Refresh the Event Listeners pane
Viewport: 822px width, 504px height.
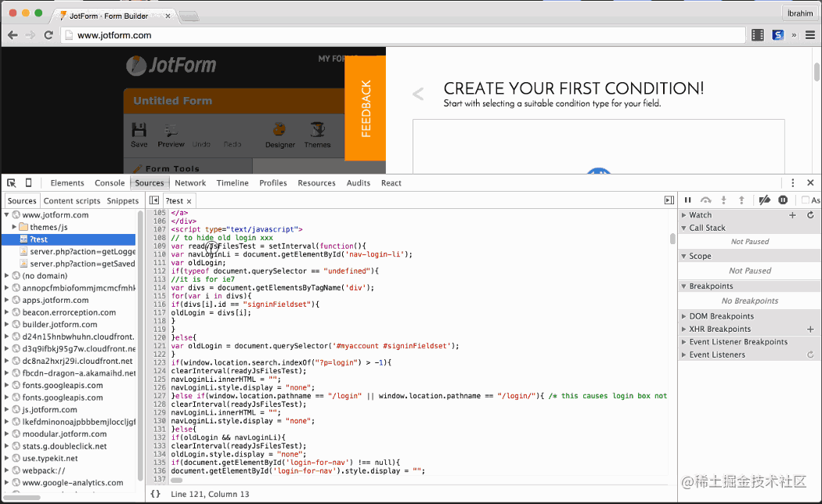(x=810, y=355)
